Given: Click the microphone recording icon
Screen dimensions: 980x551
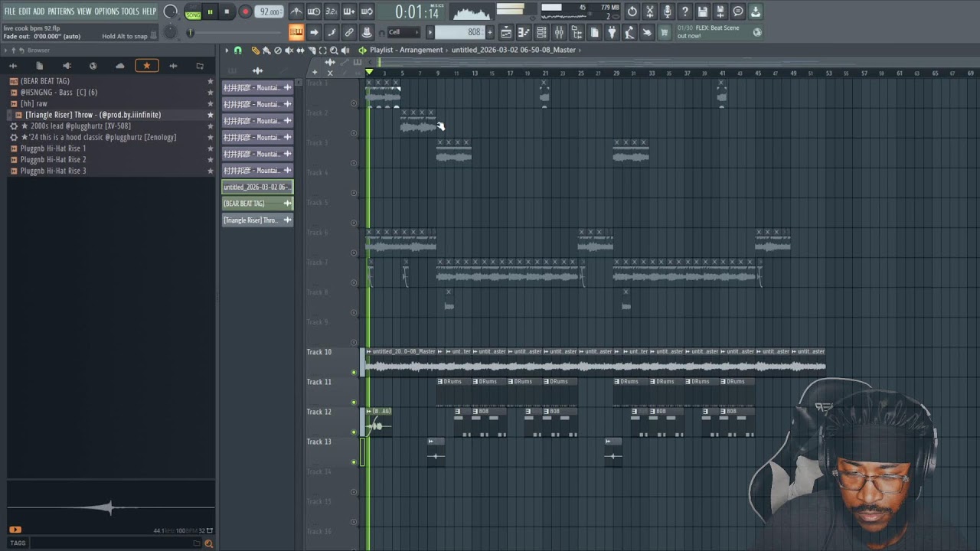Looking at the screenshot, I should (668, 11).
